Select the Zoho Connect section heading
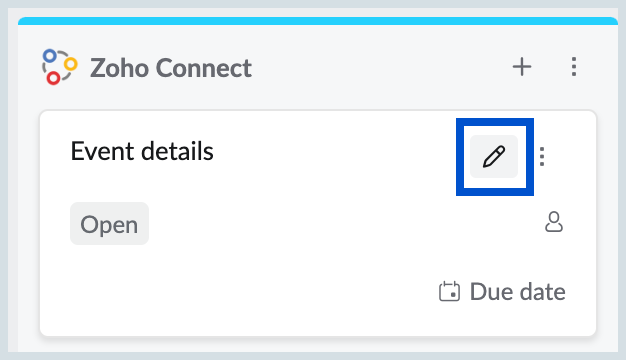 [x=171, y=68]
